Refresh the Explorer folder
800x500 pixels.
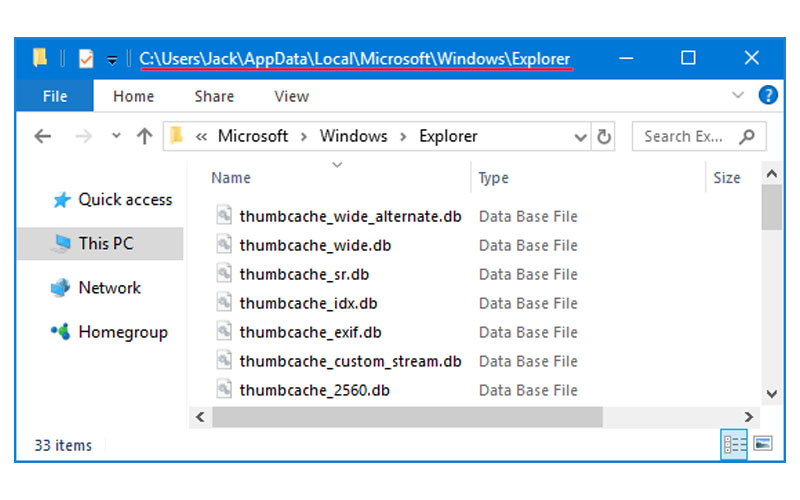pyautogui.click(x=604, y=136)
